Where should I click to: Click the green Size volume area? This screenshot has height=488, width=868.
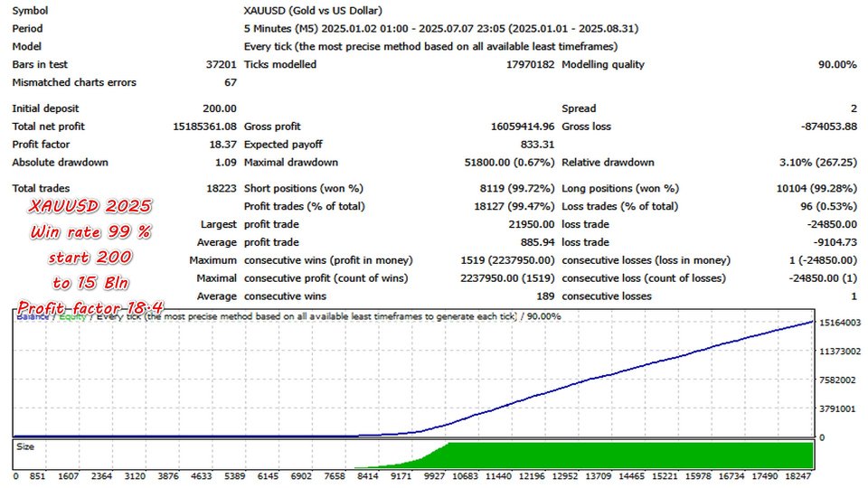[x=633, y=455]
